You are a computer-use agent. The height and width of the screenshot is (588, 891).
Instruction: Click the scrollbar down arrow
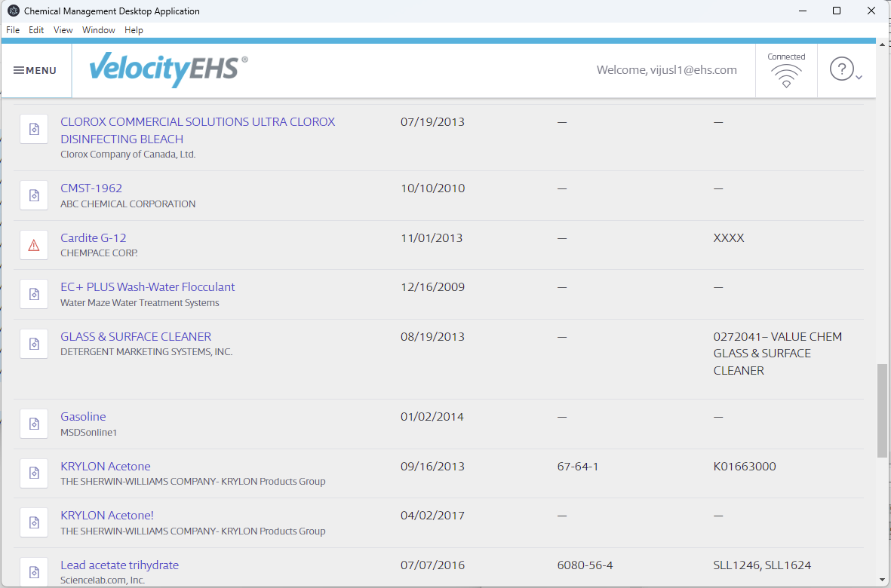coord(882,580)
